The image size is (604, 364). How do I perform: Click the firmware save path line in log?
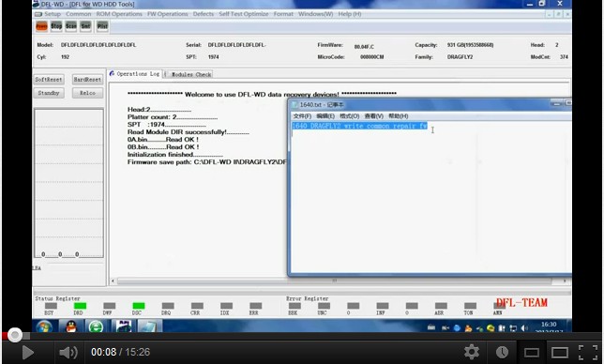pos(207,162)
